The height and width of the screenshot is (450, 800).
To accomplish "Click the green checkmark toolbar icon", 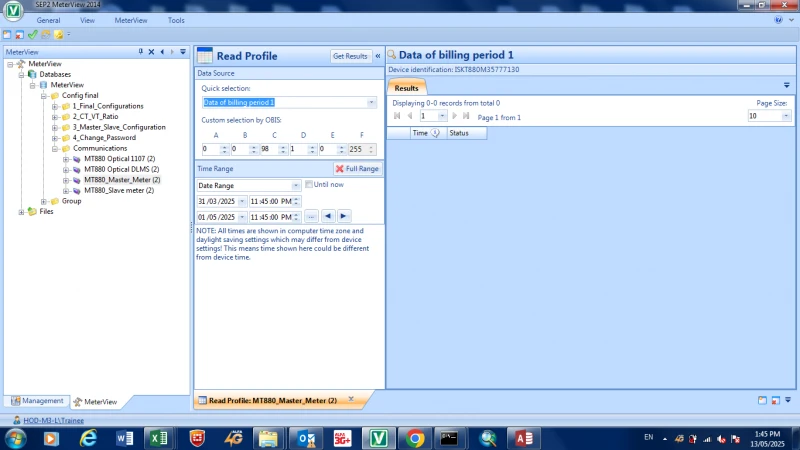I will pos(33,35).
